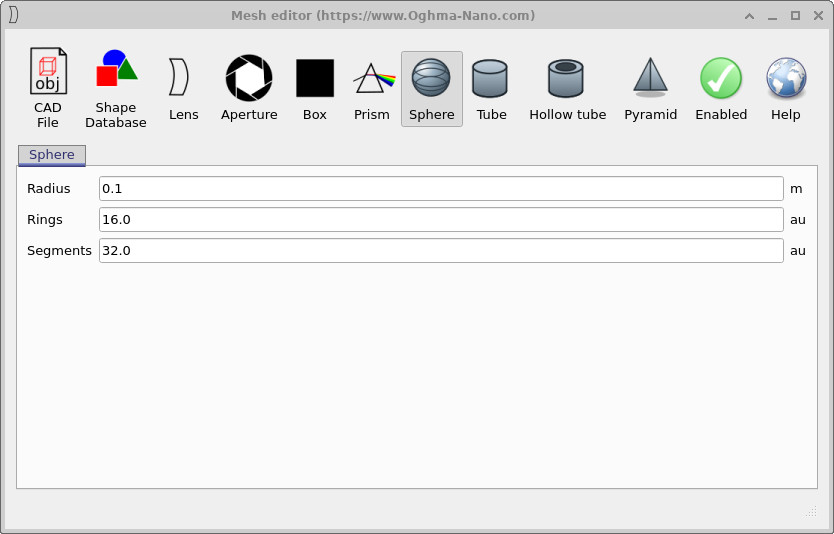This screenshot has width=834, height=534.
Task: Open the CAD File import tool
Action: (x=47, y=88)
